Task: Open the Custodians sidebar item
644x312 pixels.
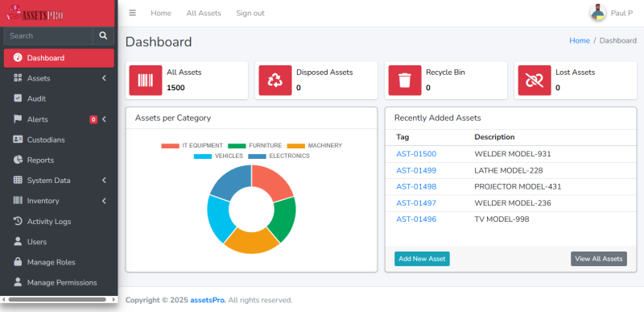Action: (x=59, y=139)
